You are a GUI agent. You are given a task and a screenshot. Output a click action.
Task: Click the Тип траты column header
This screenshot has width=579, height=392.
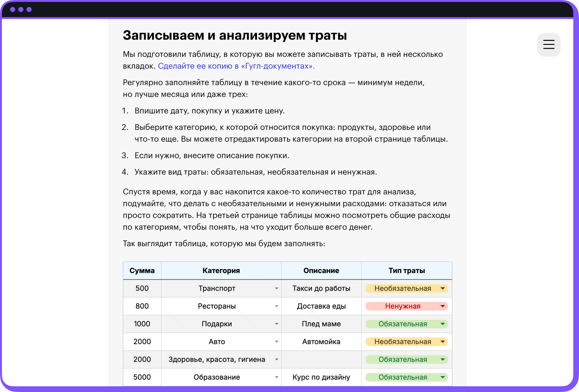[x=407, y=271]
